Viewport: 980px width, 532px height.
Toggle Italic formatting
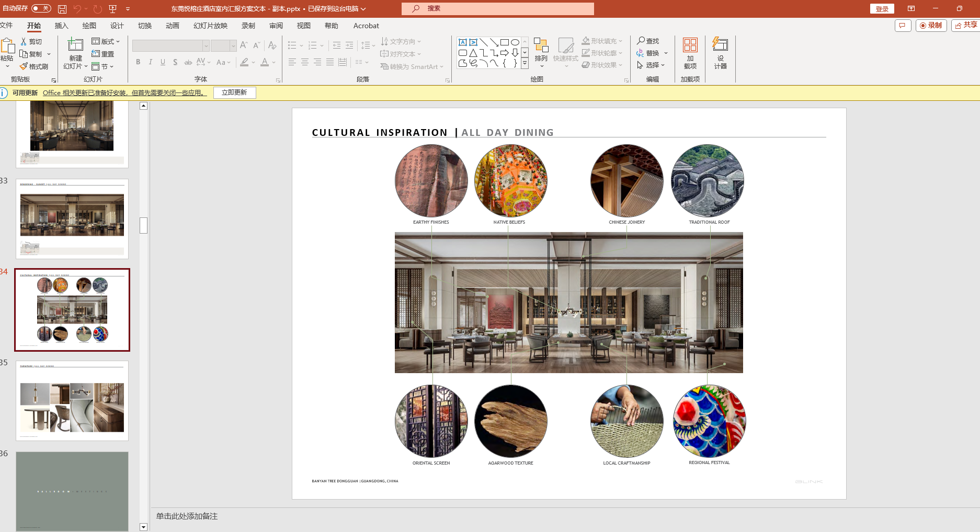(151, 62)
